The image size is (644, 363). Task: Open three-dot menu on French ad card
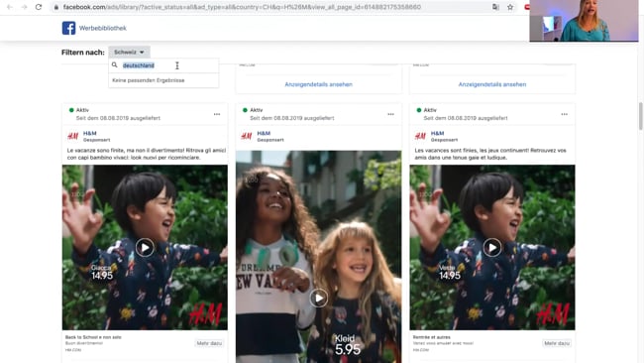coord(565,114)
